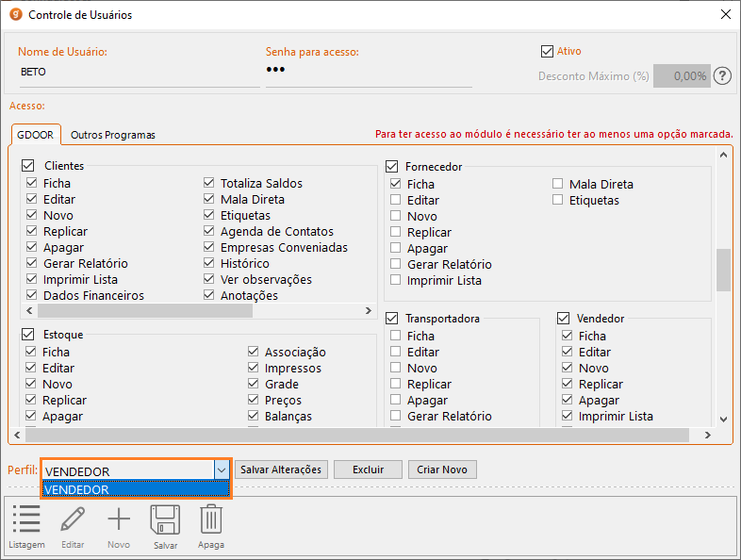Toggle Dados Financeiros under Clientes
Screen dimensions: 741x560
pyautogui.click(x=32, y=295)
